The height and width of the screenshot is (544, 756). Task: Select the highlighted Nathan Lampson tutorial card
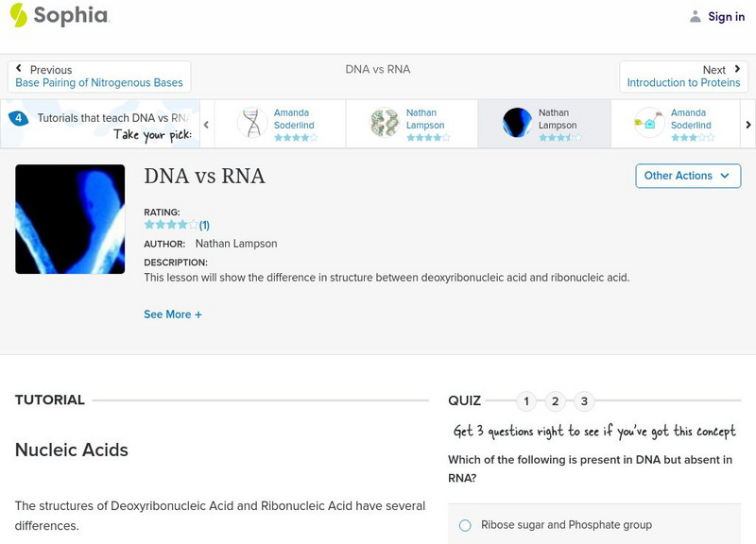coord(543,124)
